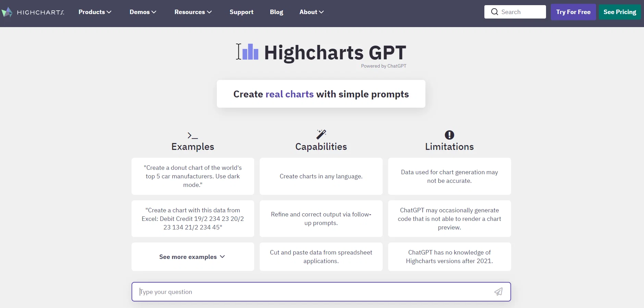Click the See Pricing button
Screen dimensions: 644x308
620,12
